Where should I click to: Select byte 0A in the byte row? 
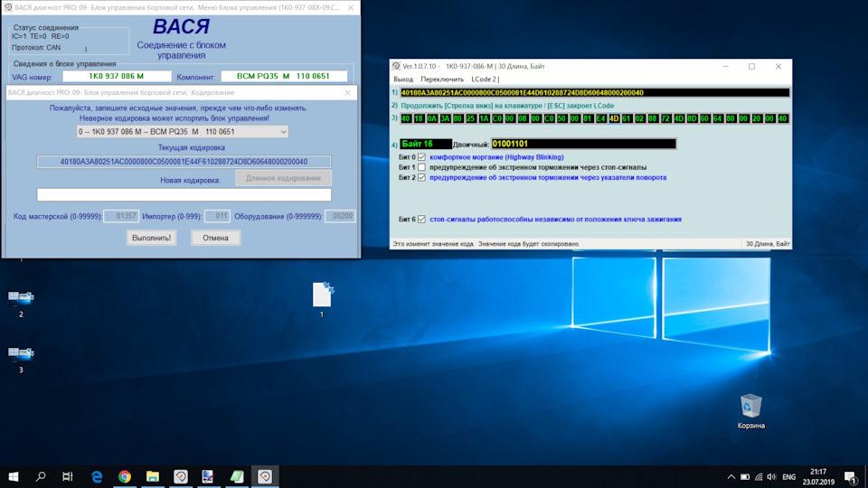[x=432, y=118]
